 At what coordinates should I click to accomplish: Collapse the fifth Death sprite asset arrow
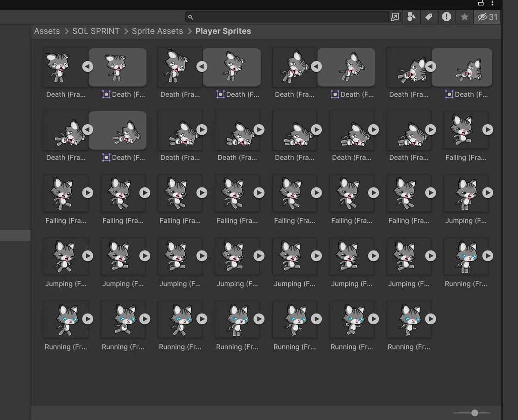(x=88, y=129)
